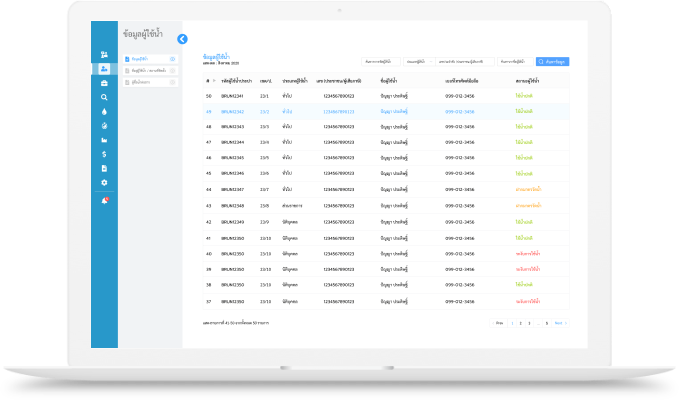Open the settings gear icon in the sidebar
680x400 pixels.
pyautogui.click(x=105, y=183)
